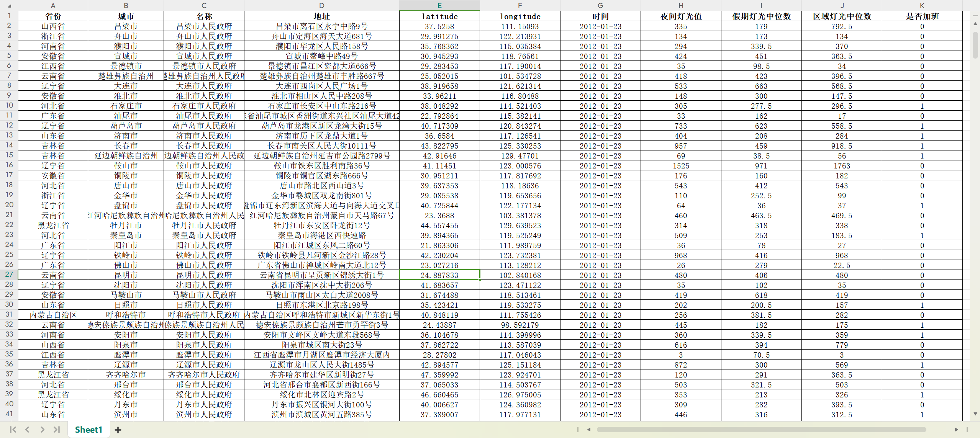This screenshot has width=980, height=438.
Task: Select latitude cell 47.359992
Action: [439, 375]
